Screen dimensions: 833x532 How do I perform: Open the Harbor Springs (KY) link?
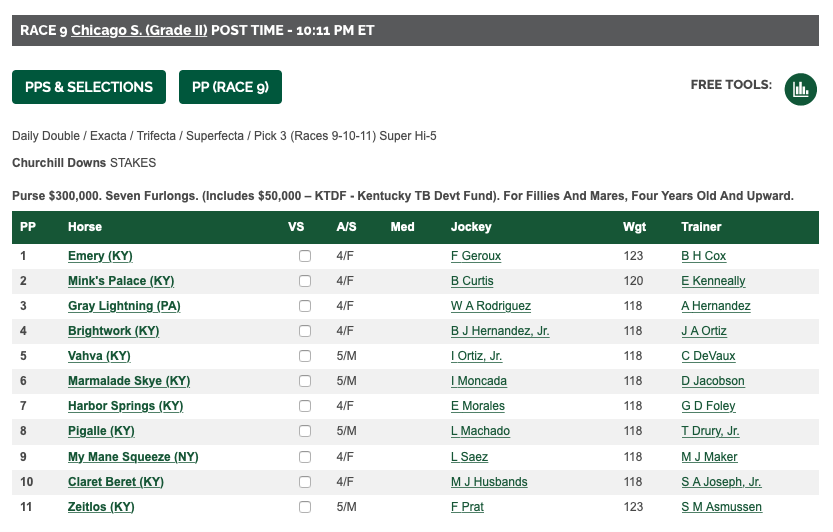point(125,406)
